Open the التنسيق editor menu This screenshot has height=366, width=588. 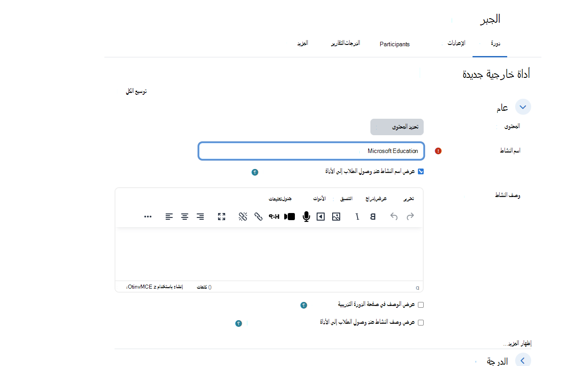(x=346, y=199)
